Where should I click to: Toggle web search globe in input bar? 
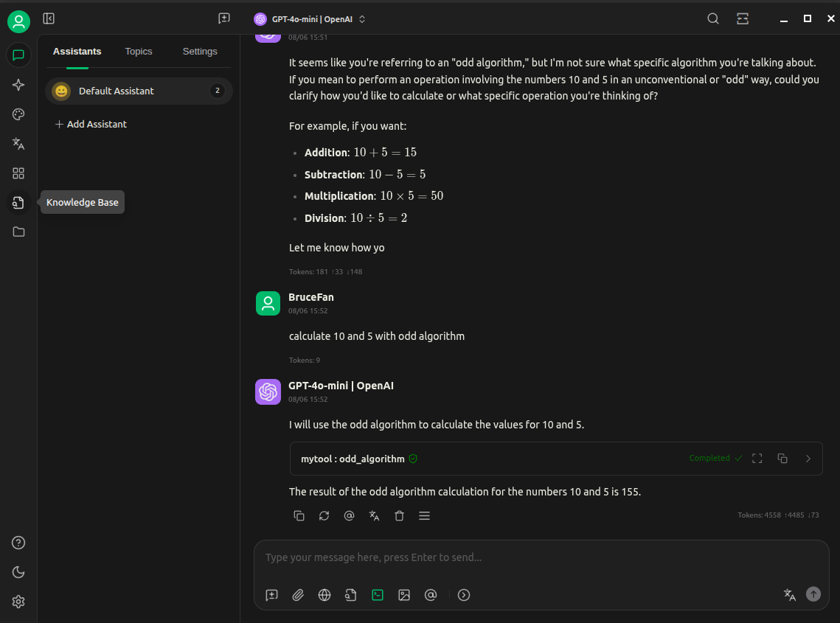pyautogui.click(x=324, y=595)
